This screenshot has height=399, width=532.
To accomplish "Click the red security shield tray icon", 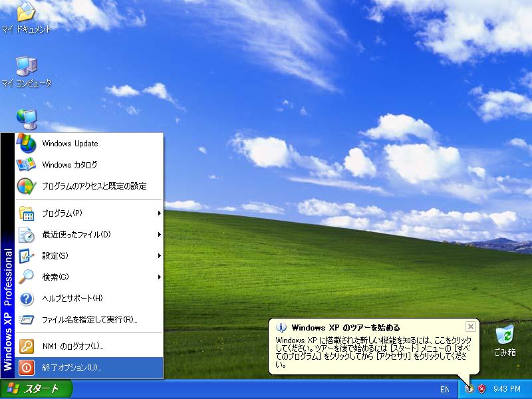I will (x=481, y=389).
